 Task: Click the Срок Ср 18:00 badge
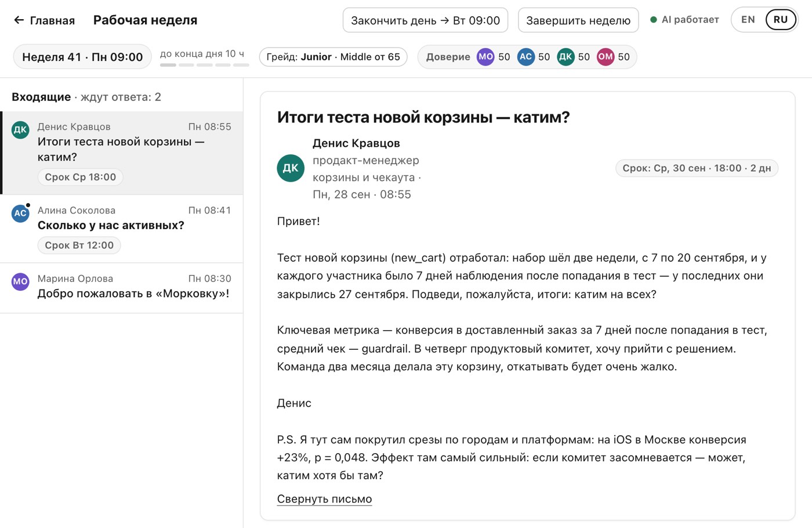coord(80,177)
